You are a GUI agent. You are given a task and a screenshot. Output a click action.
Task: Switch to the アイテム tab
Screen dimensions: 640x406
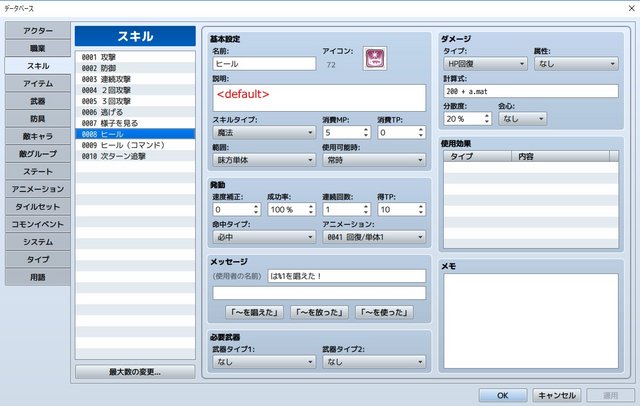tap(38, 83)
